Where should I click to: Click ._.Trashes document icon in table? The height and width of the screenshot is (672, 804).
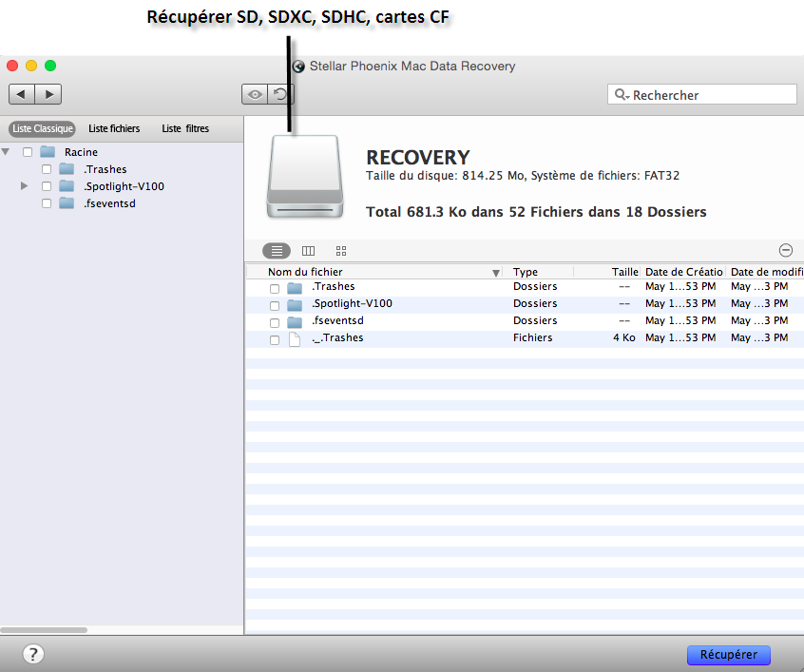tap(295, 339)
